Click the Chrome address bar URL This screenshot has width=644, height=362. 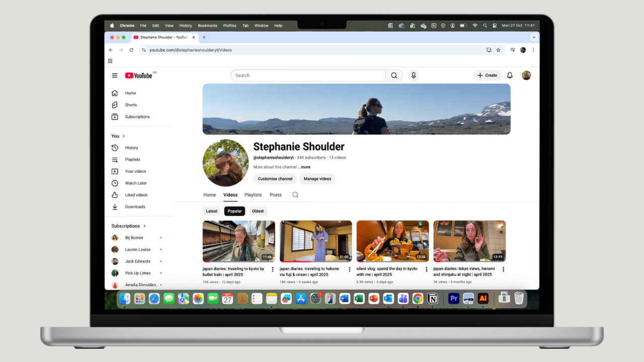(x=191, y=50)
